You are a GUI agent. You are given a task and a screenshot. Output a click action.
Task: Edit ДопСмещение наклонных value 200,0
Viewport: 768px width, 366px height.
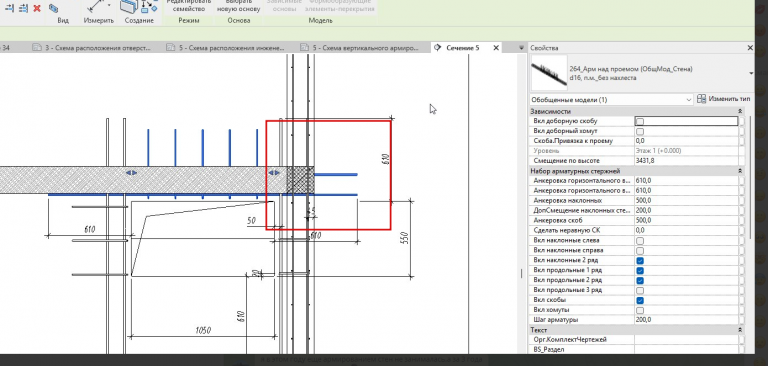[x=686, y=210]
